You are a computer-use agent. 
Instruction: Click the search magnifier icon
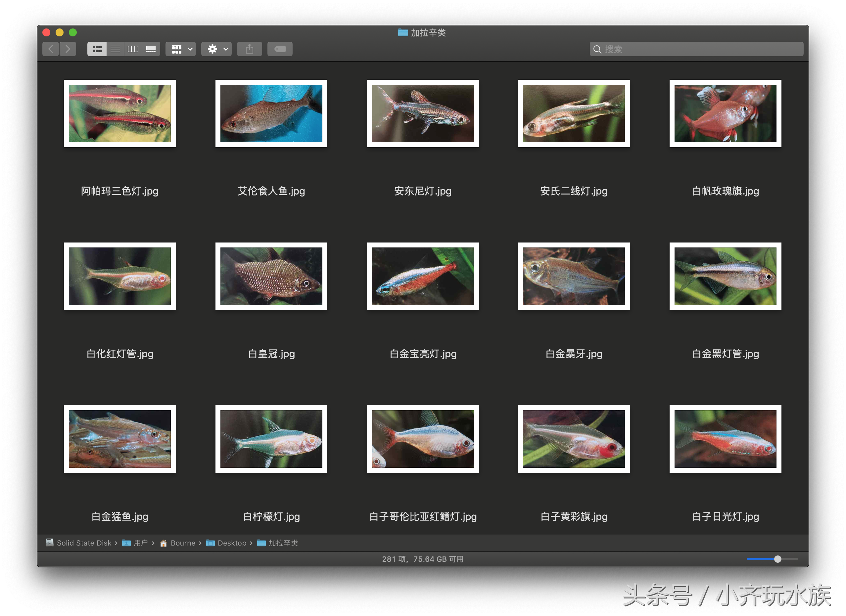[597, 49]
